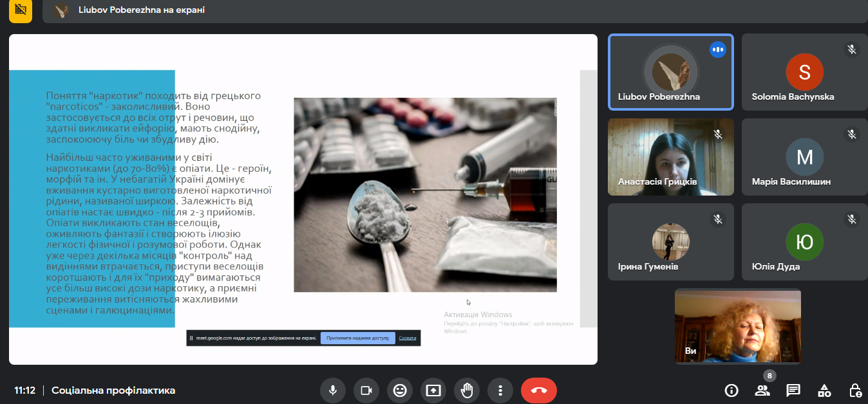Click the drug paraphernalia photo on the slide
The image size is (868, 404).
click(x=425, y=195)
